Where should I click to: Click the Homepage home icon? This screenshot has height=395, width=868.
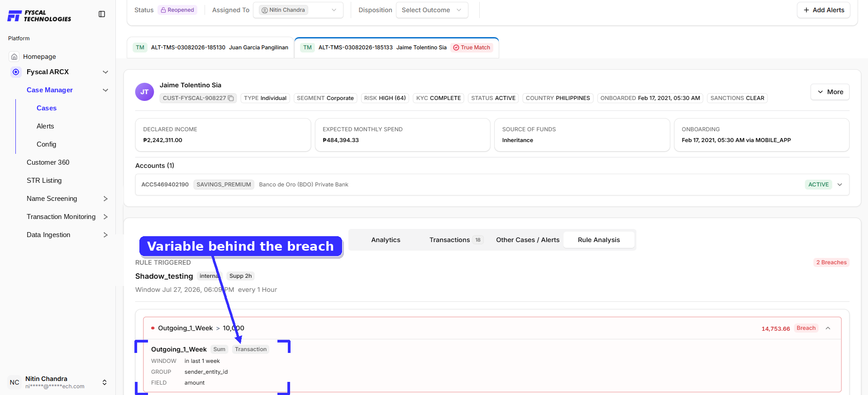pyautogui.click(x=14, y=57)
